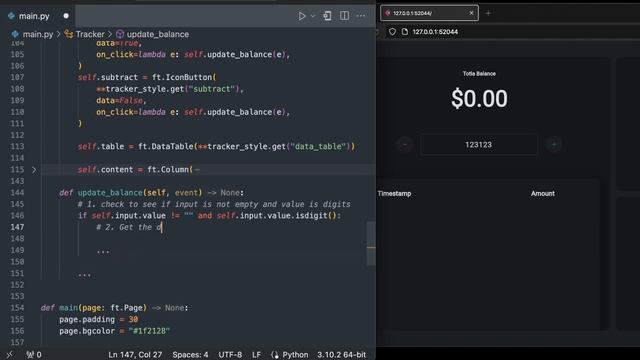The width and height of the screenshot is (640, 360).
Task: Open the run options dropdown arrow
Action: tap(313, 16)
